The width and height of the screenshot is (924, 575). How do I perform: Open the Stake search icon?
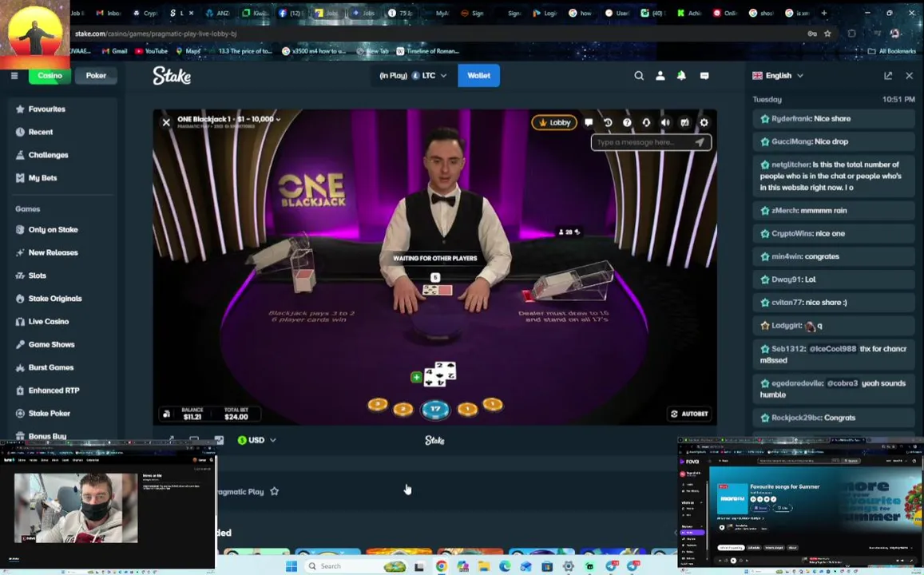click(x=639, y=75)
